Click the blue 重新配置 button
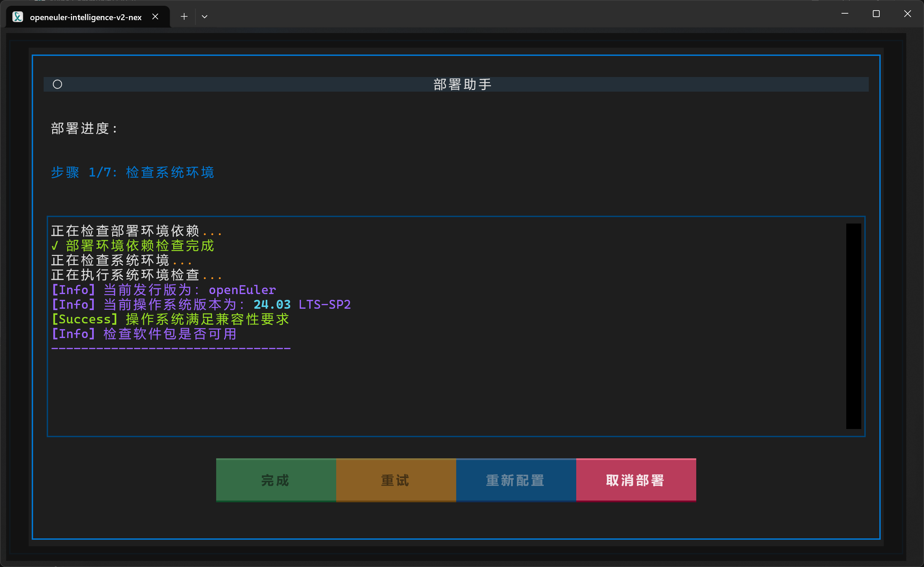Image resolution: width=924 pixels, height=567 pixels. pyautogui.click(x=516, y=480)
